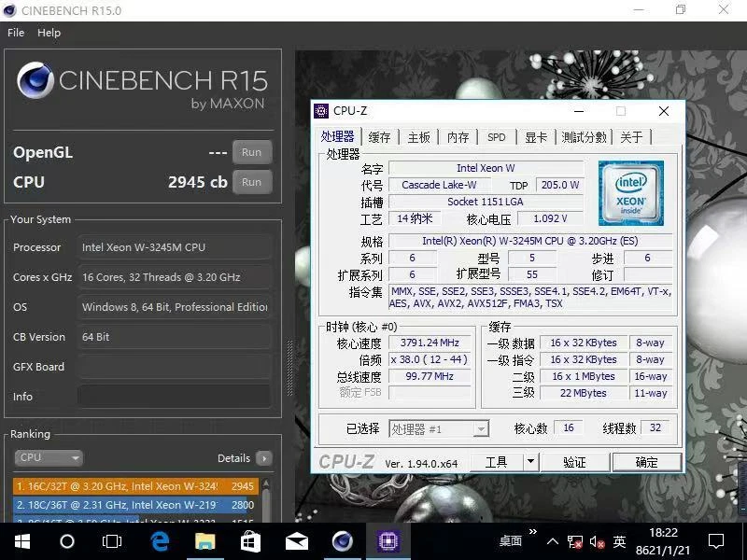
Task: Click the Cortana search icon
Action: [66, 541]
